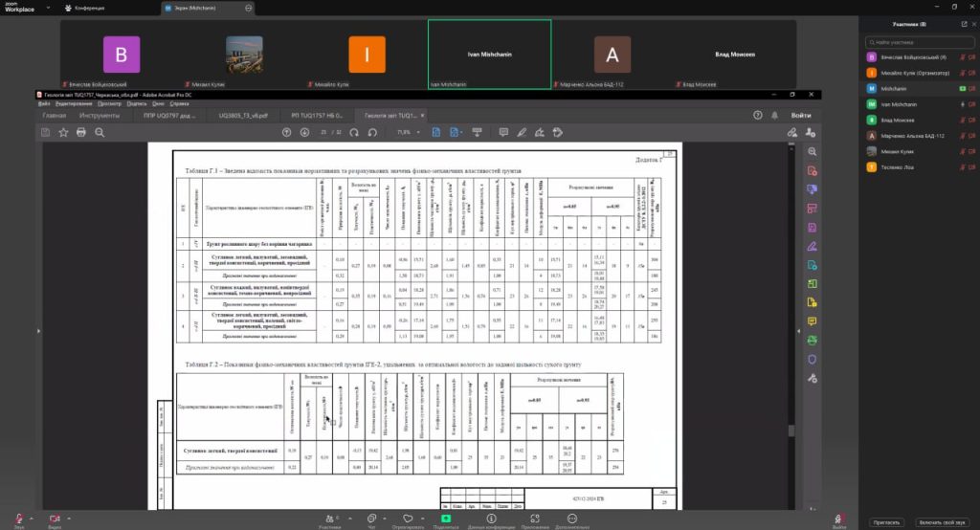Expand video options arrow beside camera

[70, 515]
